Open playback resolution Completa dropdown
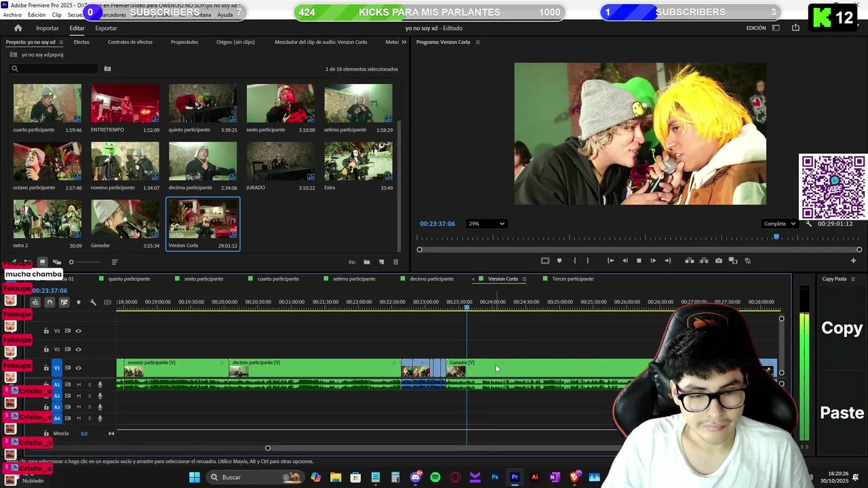This screenshot has width=868, height=488. pyautogui.click(x=779, y=224)
